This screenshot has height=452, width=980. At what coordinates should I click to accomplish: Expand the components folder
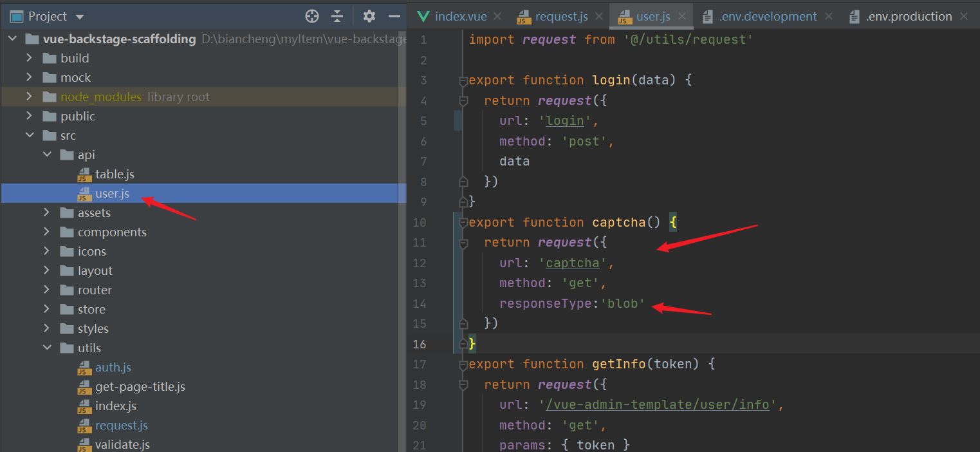47,232
